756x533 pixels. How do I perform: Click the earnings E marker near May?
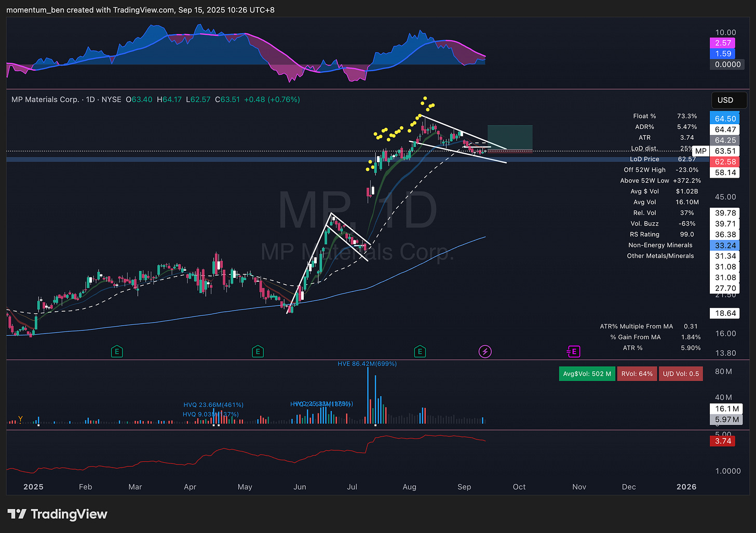tap(258, 352)
